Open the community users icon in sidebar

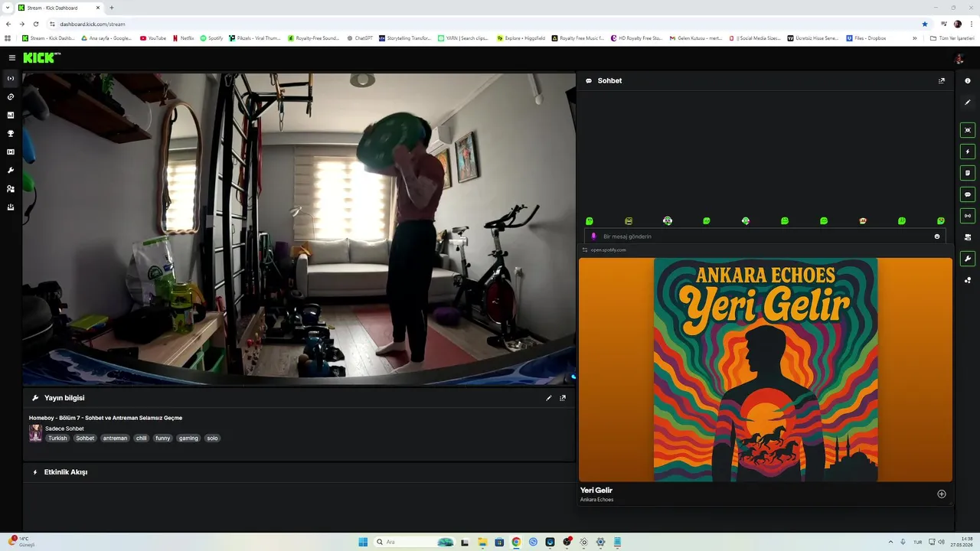(x=11, y=188)
